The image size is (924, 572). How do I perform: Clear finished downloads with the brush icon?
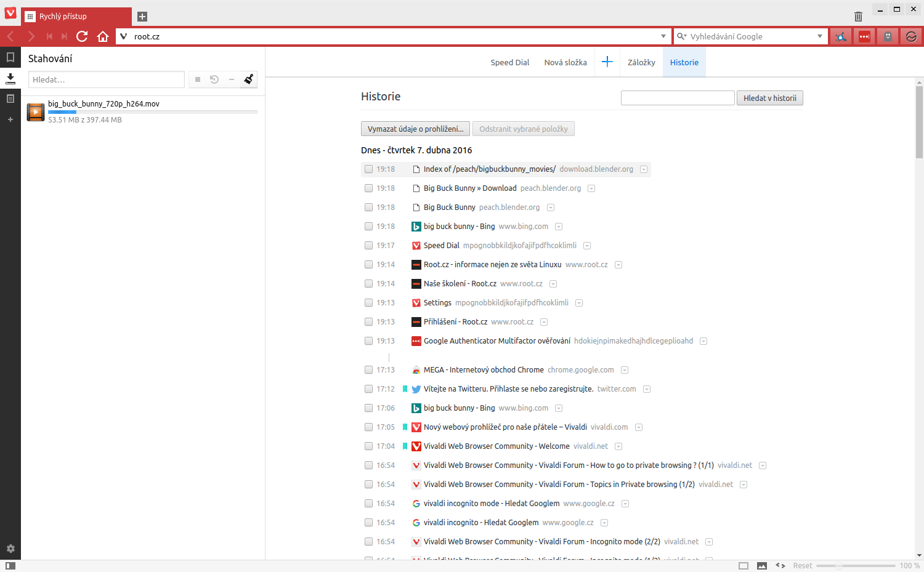pos(249,79)
